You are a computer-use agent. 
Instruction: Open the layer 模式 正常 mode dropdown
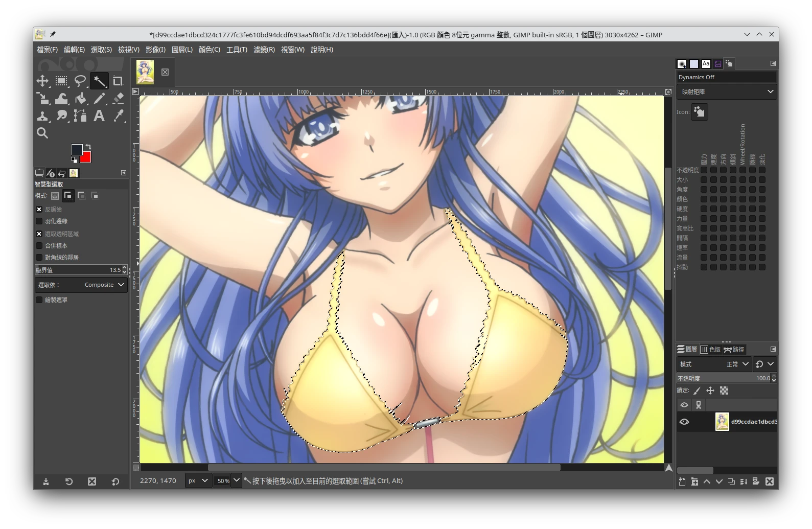713,364
